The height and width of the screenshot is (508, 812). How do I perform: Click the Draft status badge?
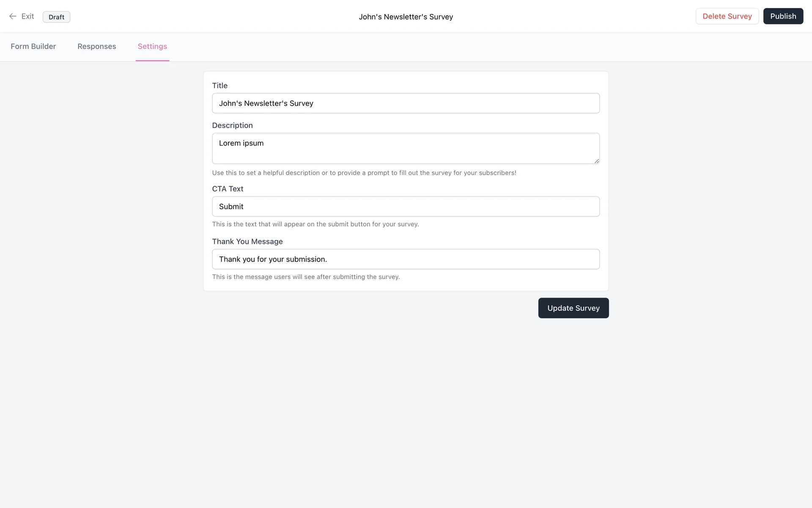56,17
